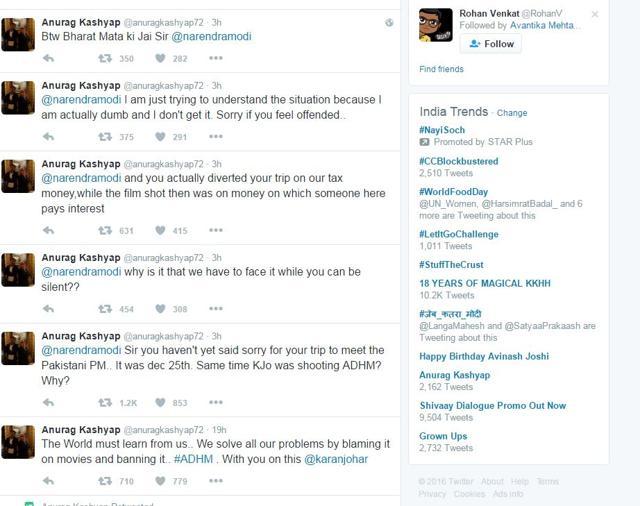
Task: Retweet the tweet about diverted trip
Action: coord(105,231)
